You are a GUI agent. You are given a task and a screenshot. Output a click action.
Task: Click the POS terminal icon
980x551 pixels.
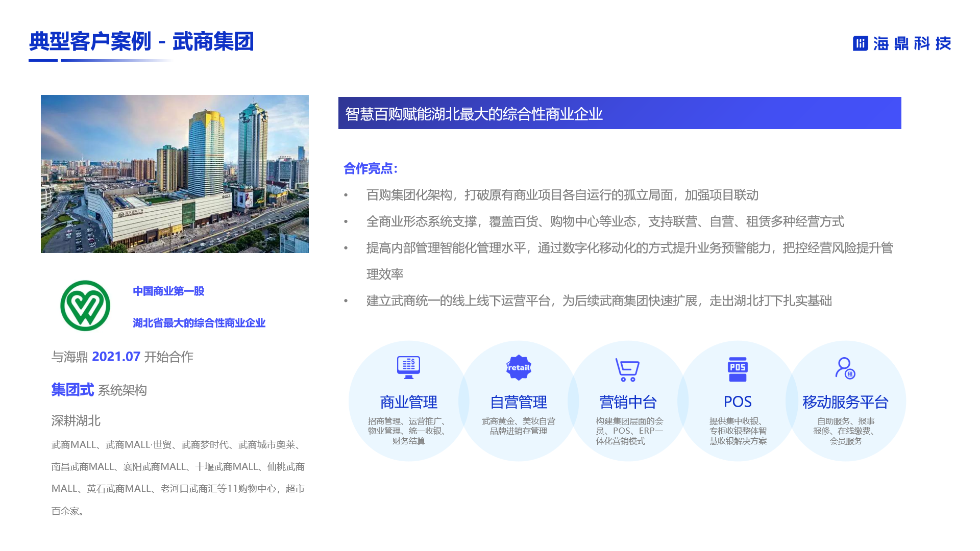point(738,369)
